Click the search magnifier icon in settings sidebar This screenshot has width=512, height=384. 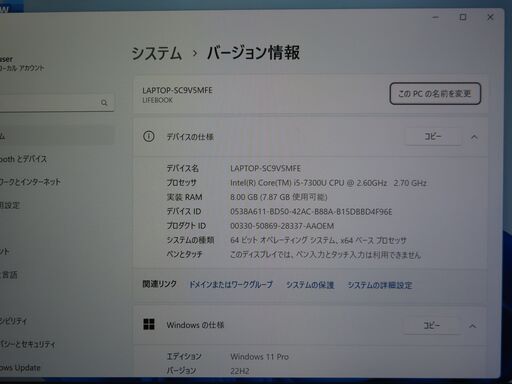[x=104, y=103]
